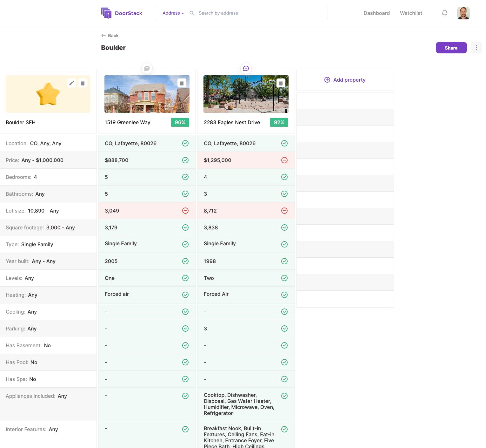Image resolution: width=486 pixels, height=448 pixels.
Task: Click the Has Spa: No row
Action: click(x=48, y=379)
